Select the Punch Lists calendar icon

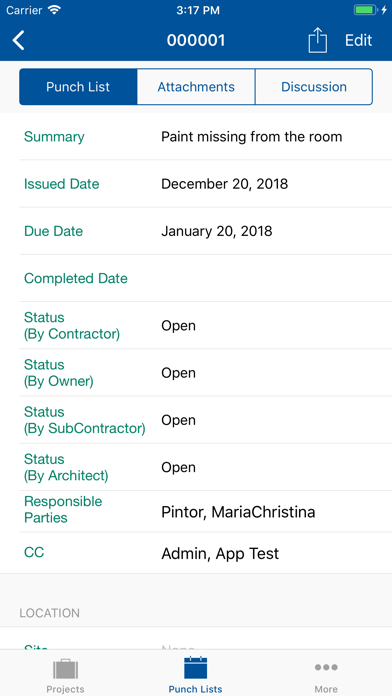click(195, 668)
